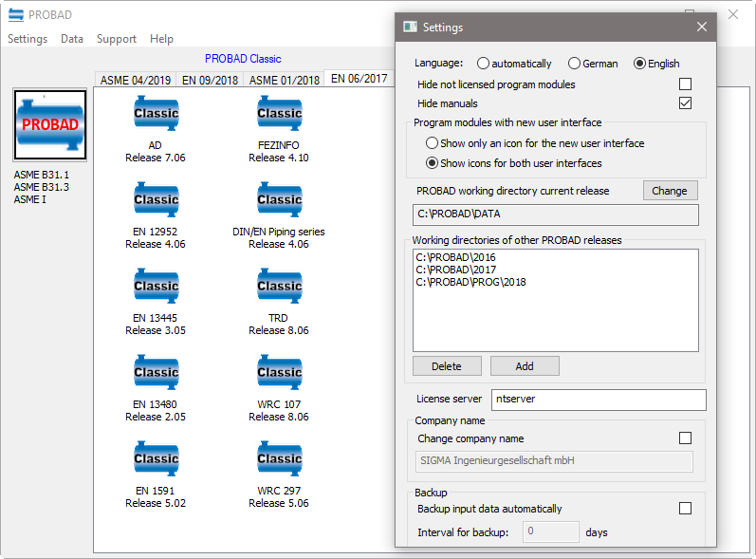This screenshot has width=756, height=559.
Task: Enable Backup input data automatically
Action: pos(685,509)
